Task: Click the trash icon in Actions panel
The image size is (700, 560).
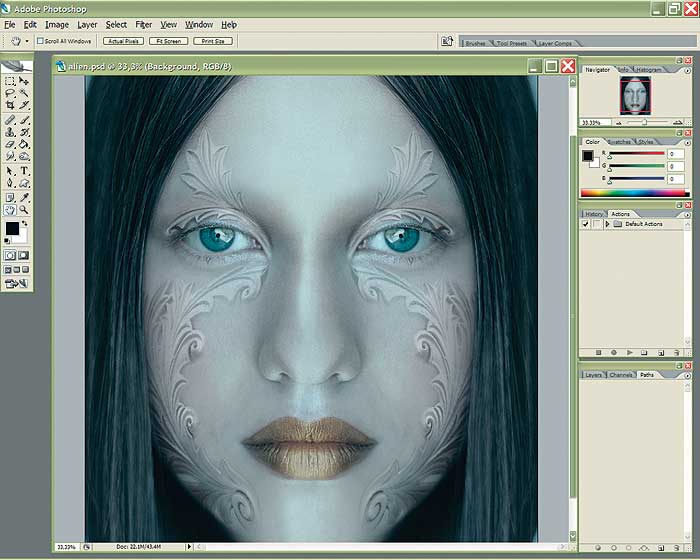Action: click(x=676, y=353)
